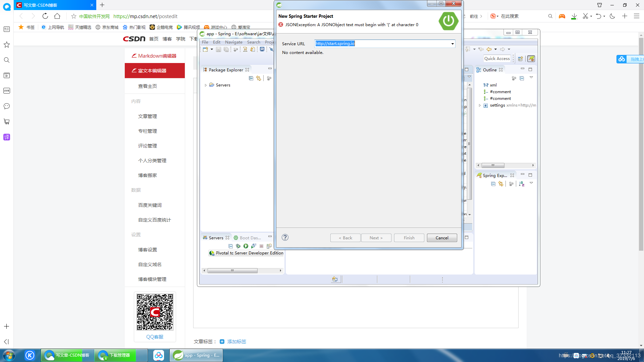Toggle night mode moon icon in browser
The height and width of the screenshot is (362, 644).
point(612,16)
